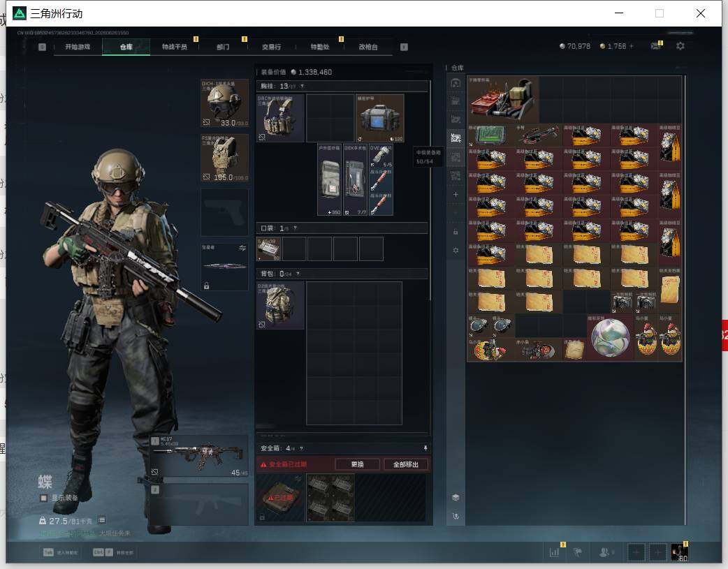
Task: Open the weight details list icon
Action: click(102, 520)
